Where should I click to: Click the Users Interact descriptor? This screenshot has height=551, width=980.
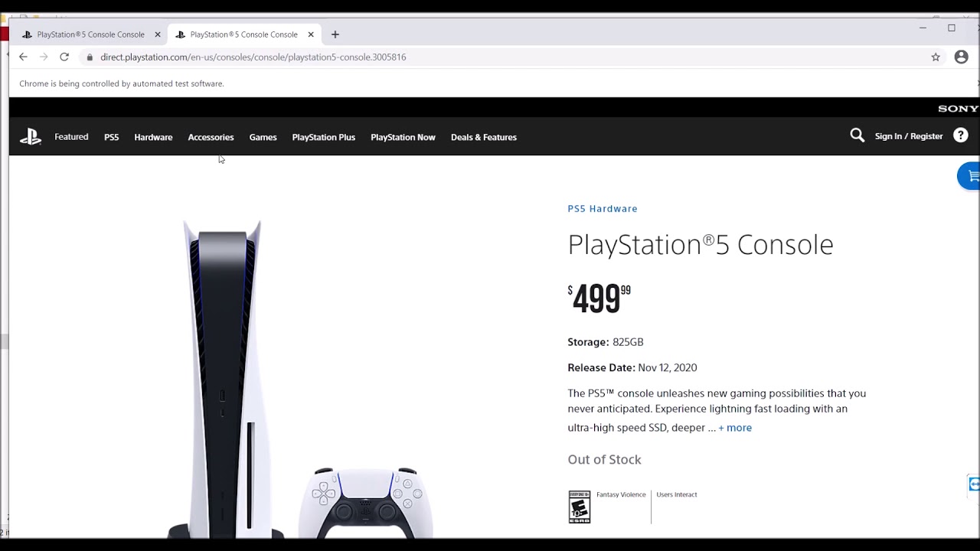point(677,494)
